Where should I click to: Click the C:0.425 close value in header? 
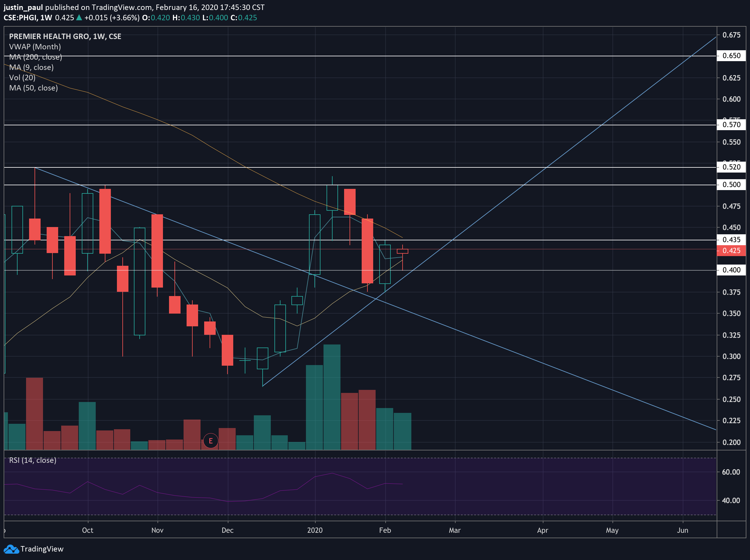(x=244, y=18)
